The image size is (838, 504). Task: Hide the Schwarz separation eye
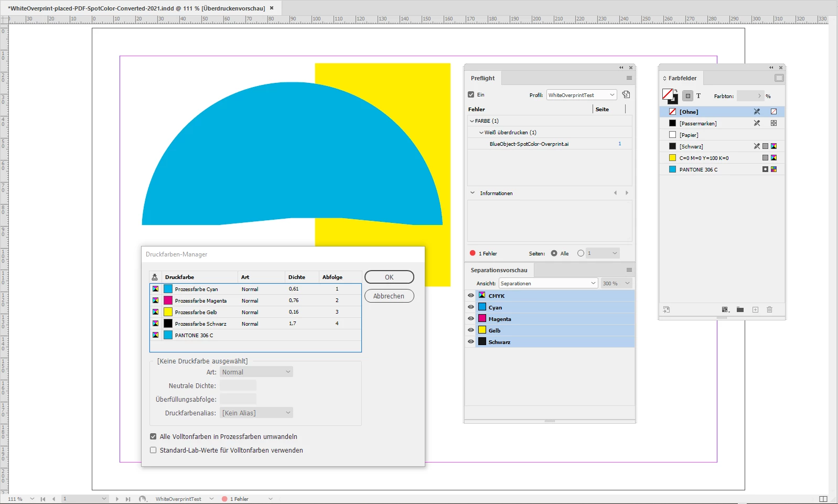[x=471, y=342]
